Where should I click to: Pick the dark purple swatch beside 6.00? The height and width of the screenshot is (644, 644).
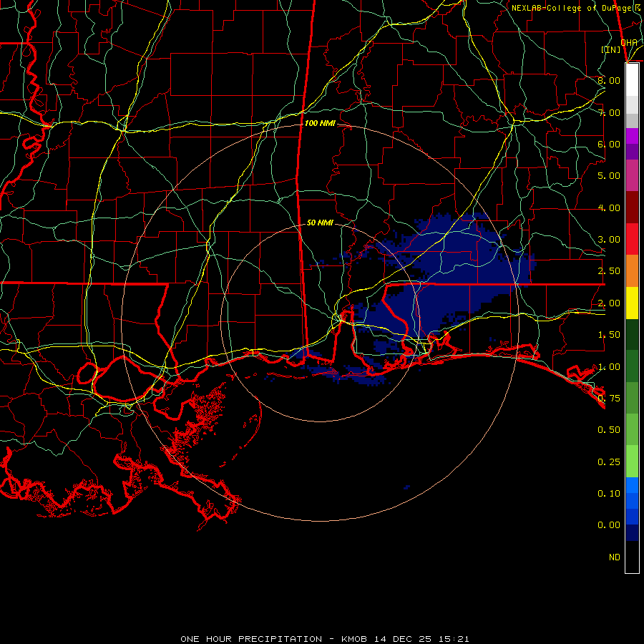[x=632, y=152]
